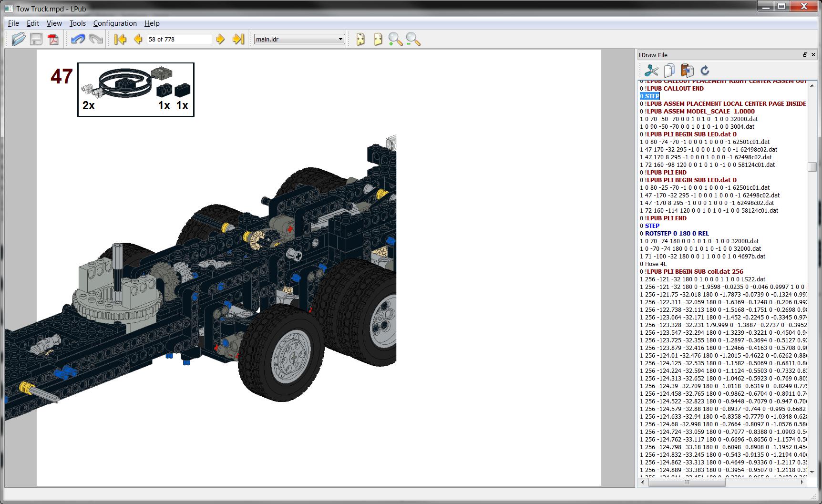
Task: Click the Redo arrow in LDraw File panel
Action: point(705,71)
